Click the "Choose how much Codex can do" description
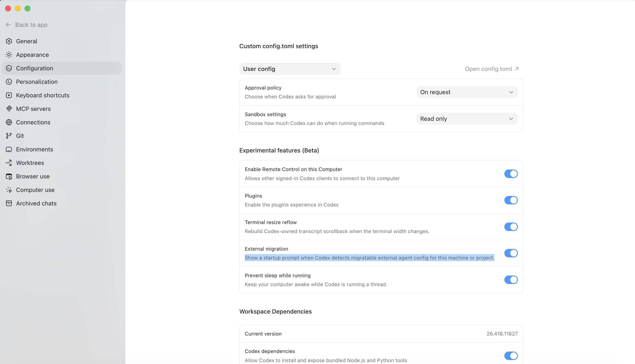This screenshot has height=364, width=635. tap(314, 123)
